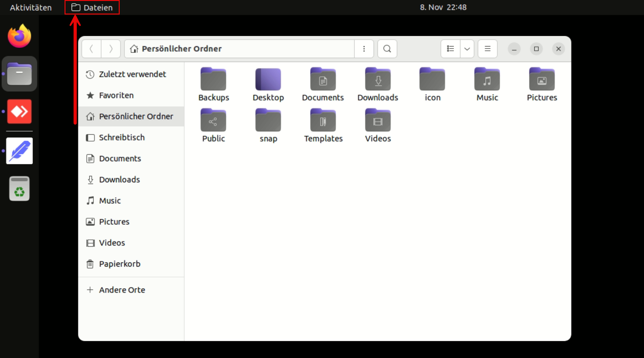Open the Templates folder
Screen dimensions: 644x358
tap(323, 121)
